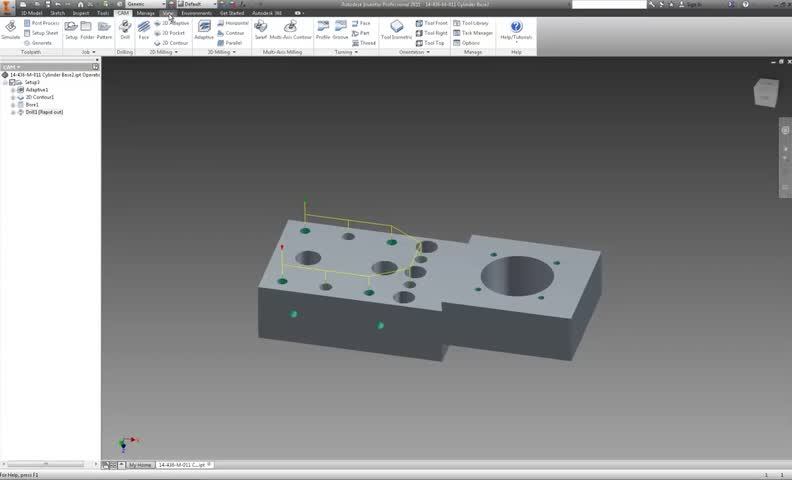
Task: Collapse the Setup2 tree node
Action: 5,82
